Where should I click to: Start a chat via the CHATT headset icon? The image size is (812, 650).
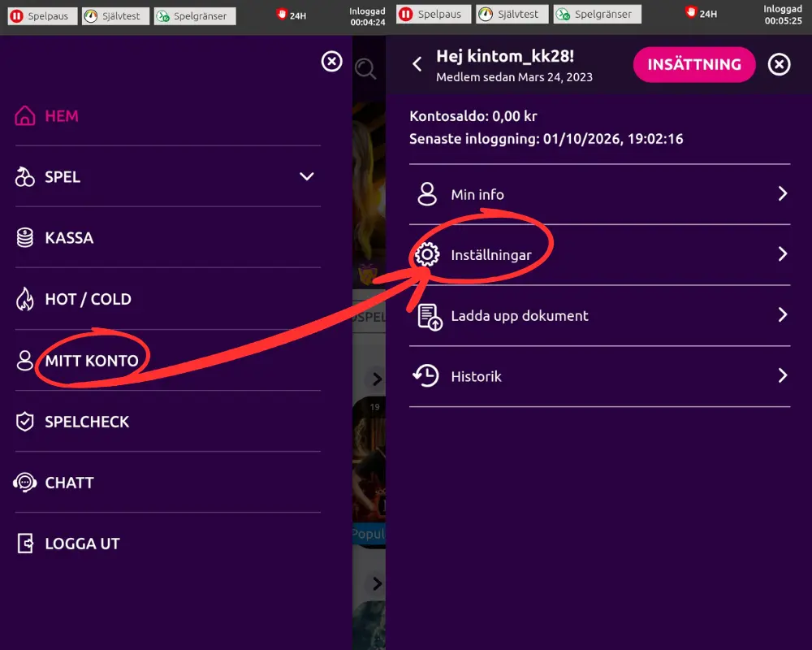pos(25,483)
